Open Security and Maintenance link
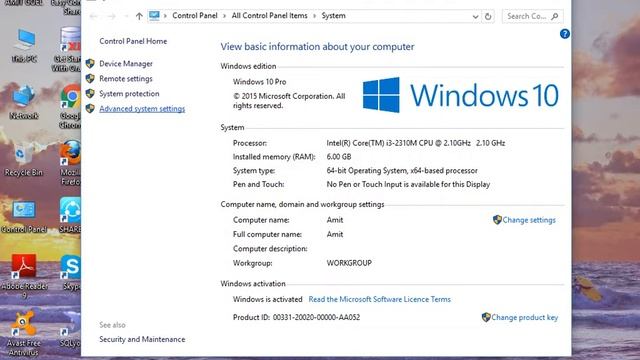 (x=142, y=339)
